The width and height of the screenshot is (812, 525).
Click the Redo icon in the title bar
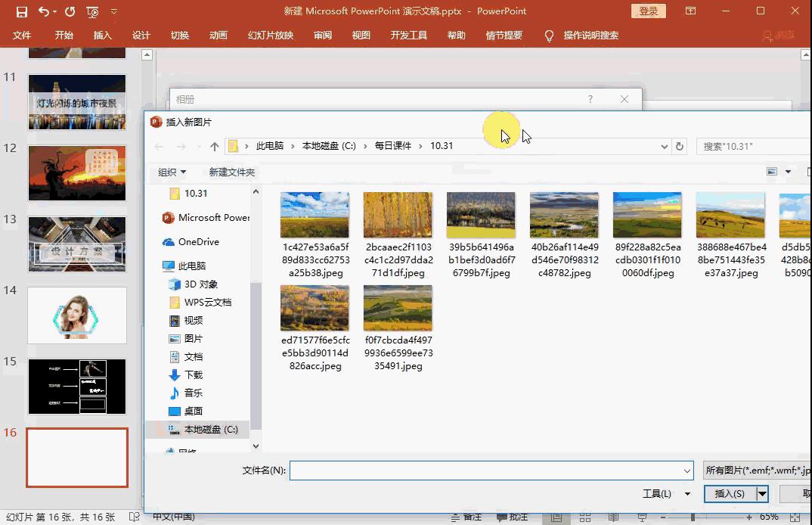[x=68, y=11]
